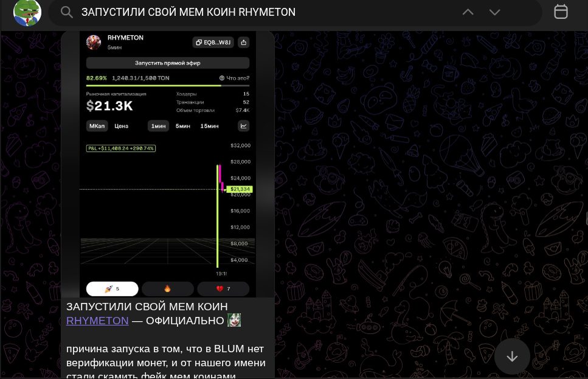This screenshot has height=379, width=588.
Task: Click the $21.3K market cap value
Action: tap(109, 106)
